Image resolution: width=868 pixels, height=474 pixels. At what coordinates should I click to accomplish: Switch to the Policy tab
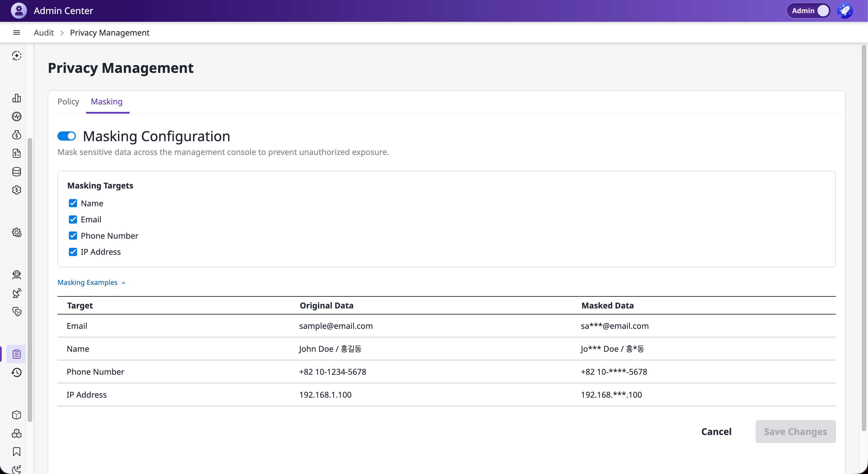coord(68,101)
